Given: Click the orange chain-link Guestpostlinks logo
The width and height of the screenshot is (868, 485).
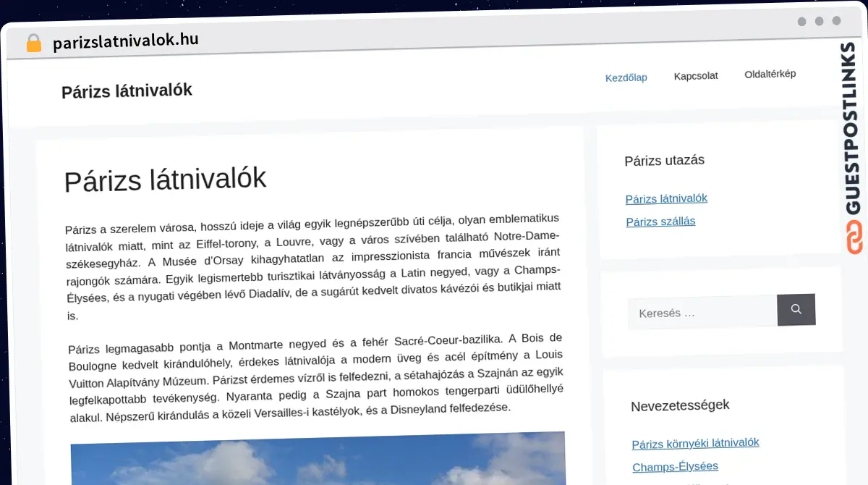Looking at the screenshot, I should coord(854,237).
